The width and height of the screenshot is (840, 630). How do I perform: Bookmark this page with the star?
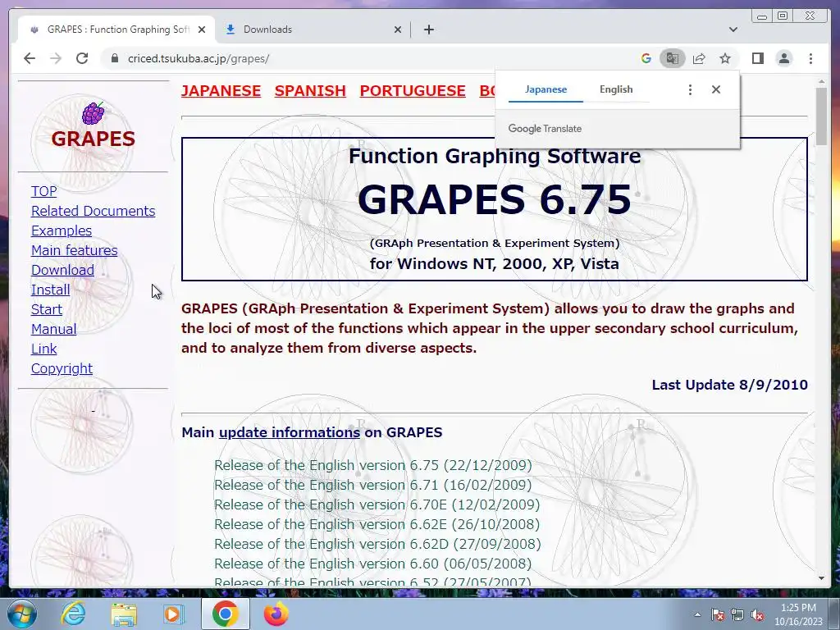pyautogui.click(x=725, y=58)
